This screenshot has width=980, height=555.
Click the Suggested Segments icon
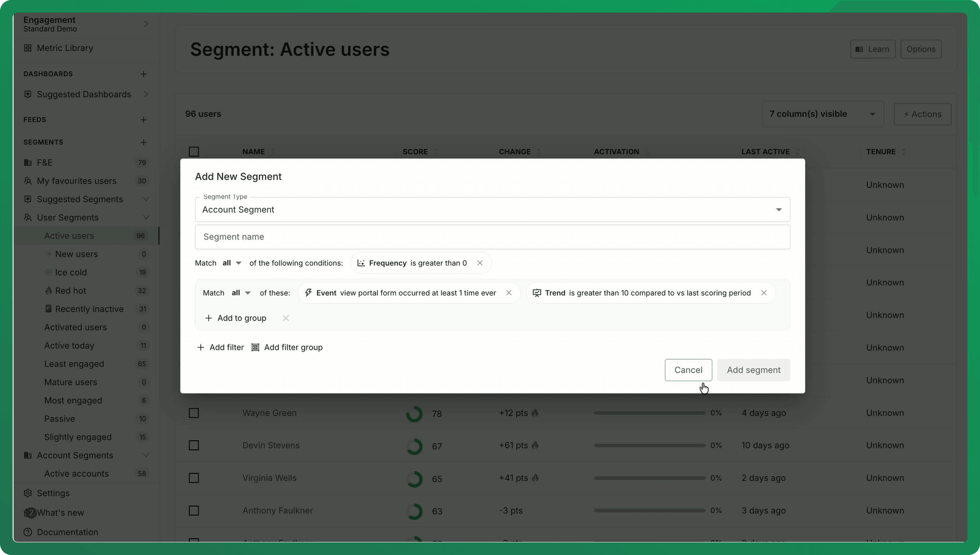[x=28, y=199]
